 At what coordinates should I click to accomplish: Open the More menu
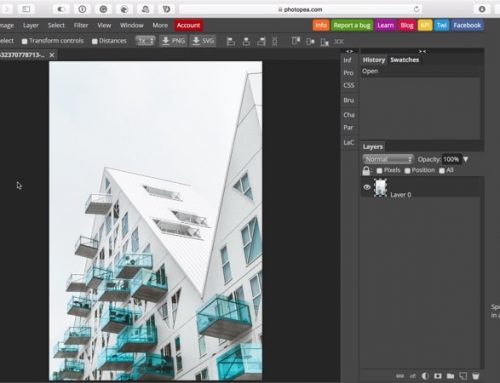click(x=160, y=25)
